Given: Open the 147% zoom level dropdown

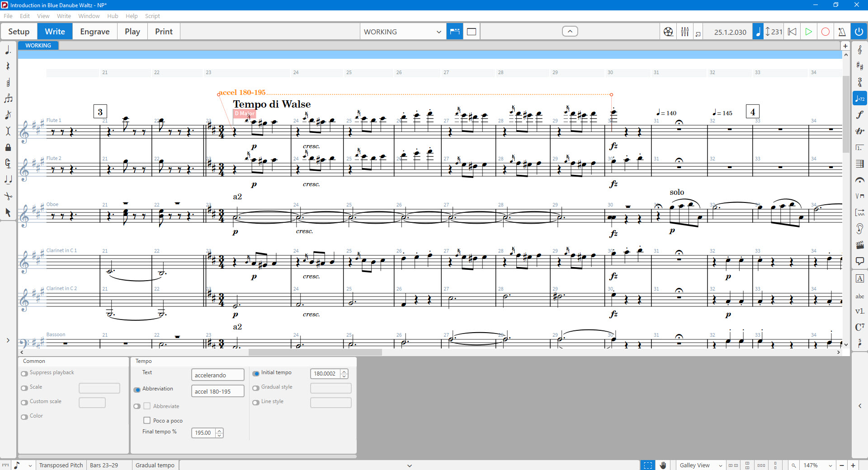Looking at the screenshot, I should [x=817, y=465].
